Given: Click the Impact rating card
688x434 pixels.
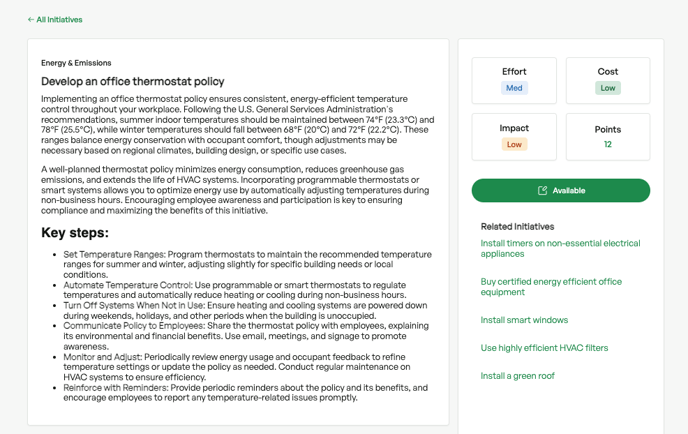Looking at the screenshot, I should coord(514,137).
